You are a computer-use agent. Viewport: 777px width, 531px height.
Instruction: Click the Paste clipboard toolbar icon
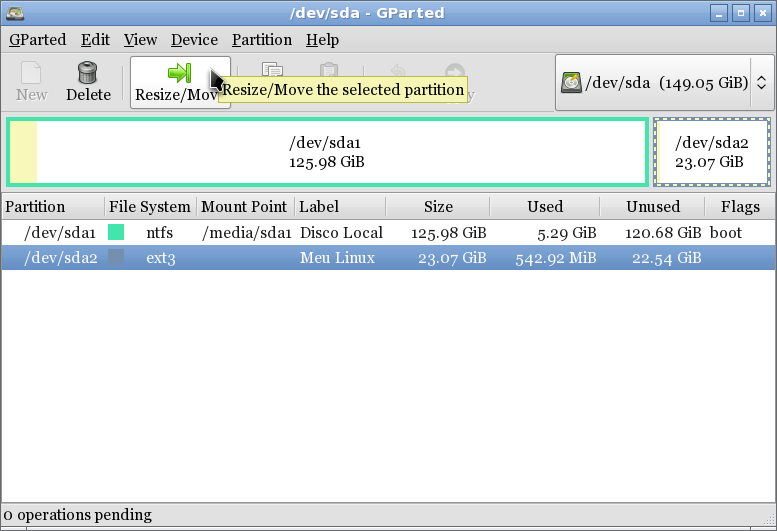point(329,69)
